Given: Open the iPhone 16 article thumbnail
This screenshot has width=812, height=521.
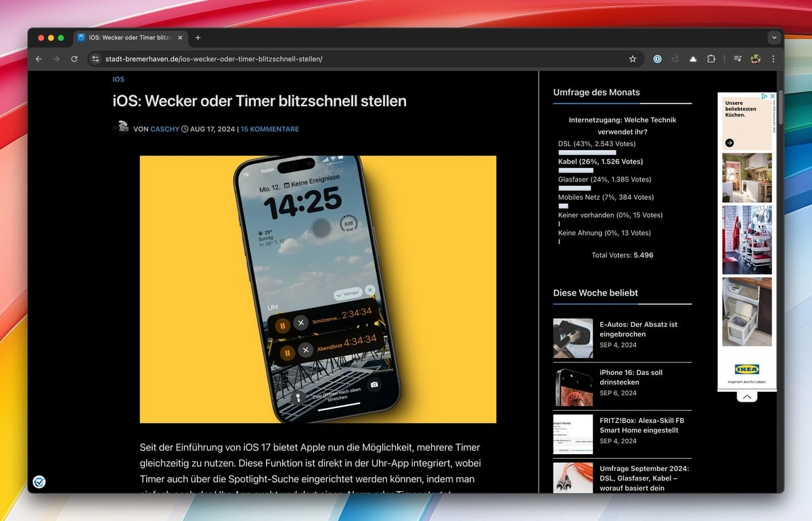Looking at the screenshot, I should click(x=573, y=386).
